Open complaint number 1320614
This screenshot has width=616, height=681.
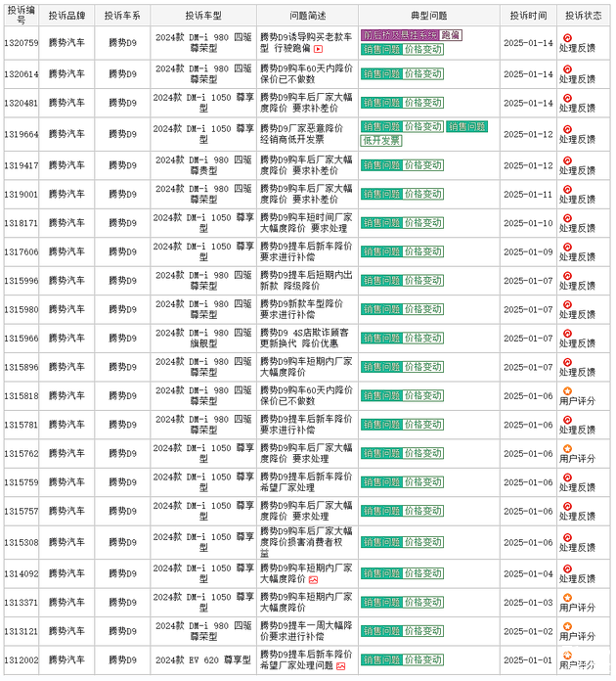pyautogui.click(x=22, y=74)
